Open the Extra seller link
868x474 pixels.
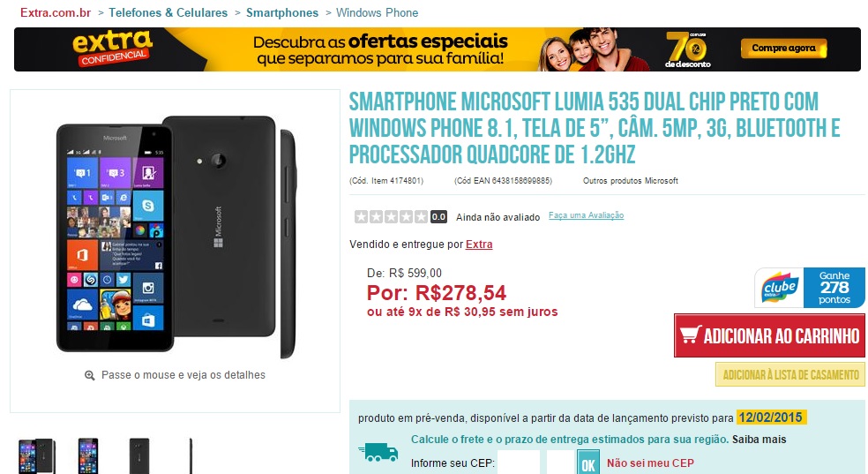[x=479, y=245]
